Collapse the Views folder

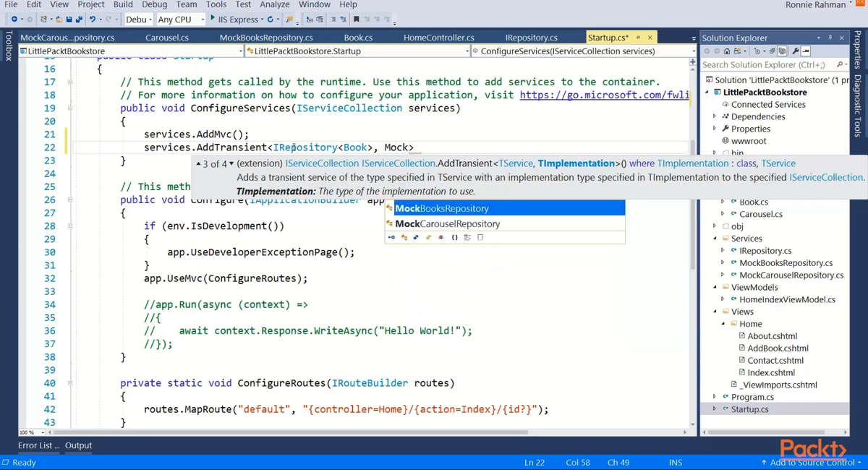coord(715,312)
